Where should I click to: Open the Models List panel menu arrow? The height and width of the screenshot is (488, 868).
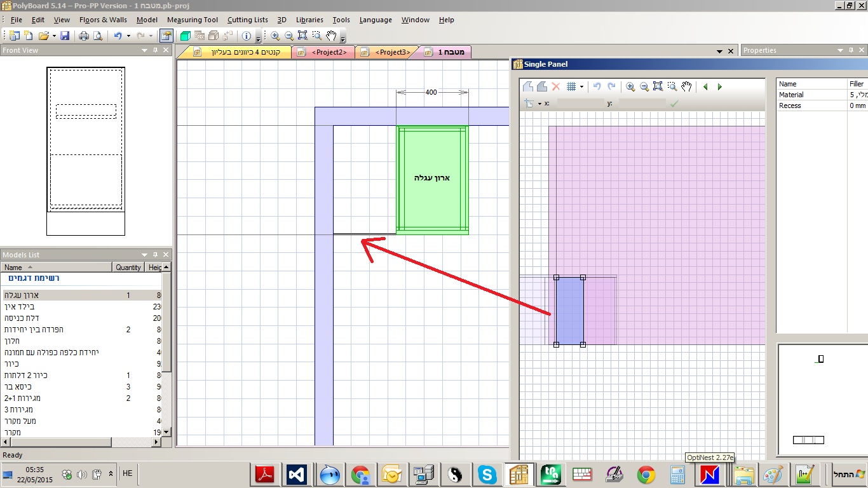click(143, 255)
